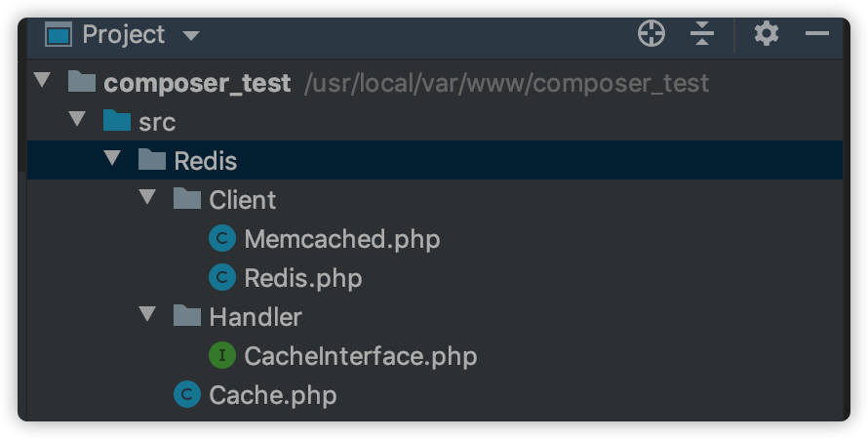Click the Cache.php class icon
868x439 pixels.
[x=187, y=395]
